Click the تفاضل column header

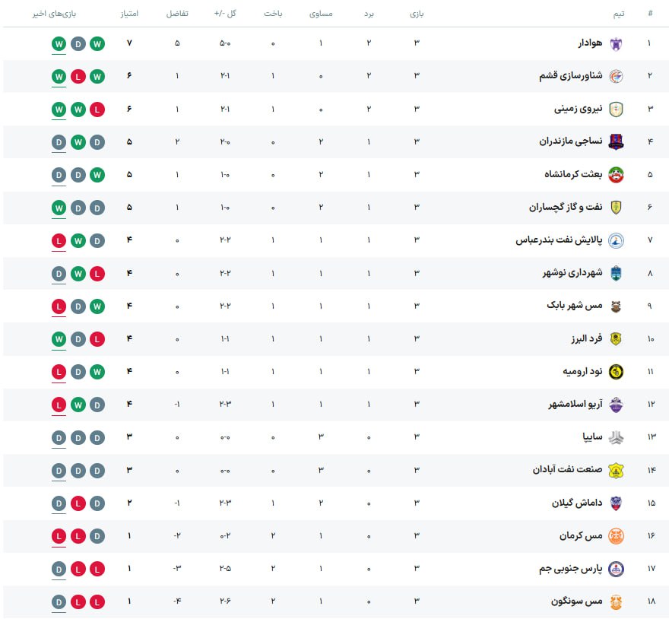click(x=177, y=14)
